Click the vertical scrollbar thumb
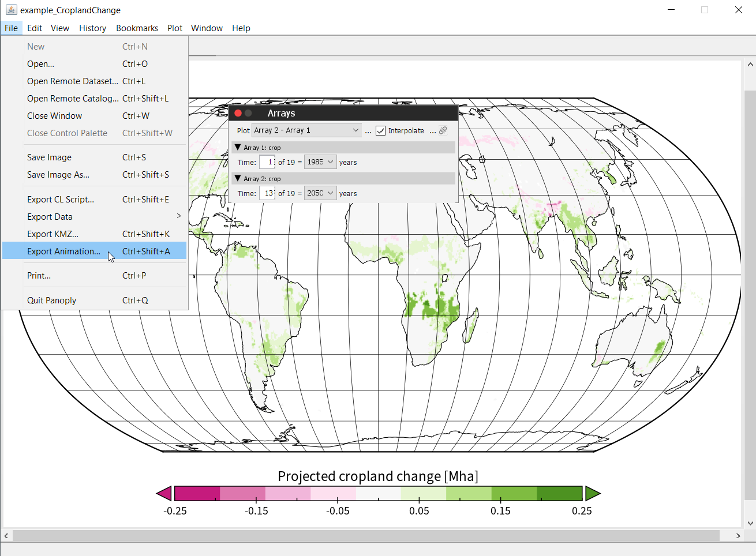 [x=750, y=295]
